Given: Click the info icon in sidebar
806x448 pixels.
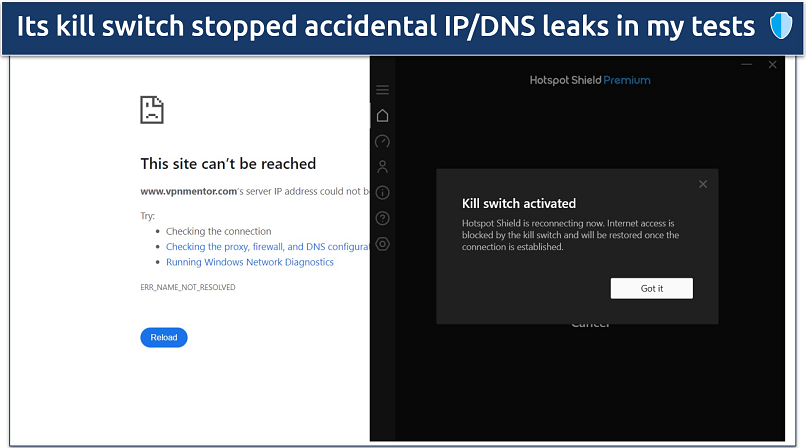Looking at the screenshot, I should tap(382, 193).
